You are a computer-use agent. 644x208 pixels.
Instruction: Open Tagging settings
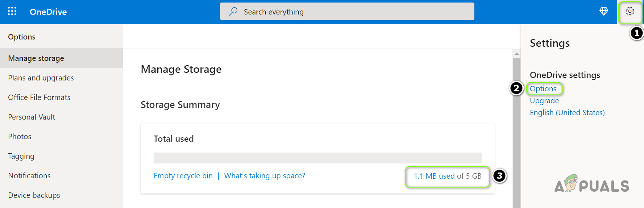pos(21,156)
